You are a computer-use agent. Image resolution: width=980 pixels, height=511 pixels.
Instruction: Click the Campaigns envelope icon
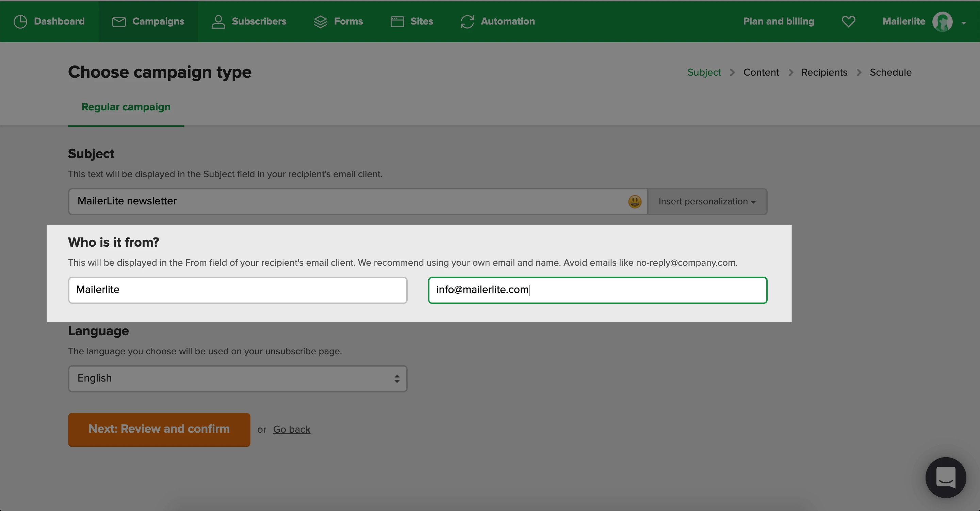tap(119, 22)
